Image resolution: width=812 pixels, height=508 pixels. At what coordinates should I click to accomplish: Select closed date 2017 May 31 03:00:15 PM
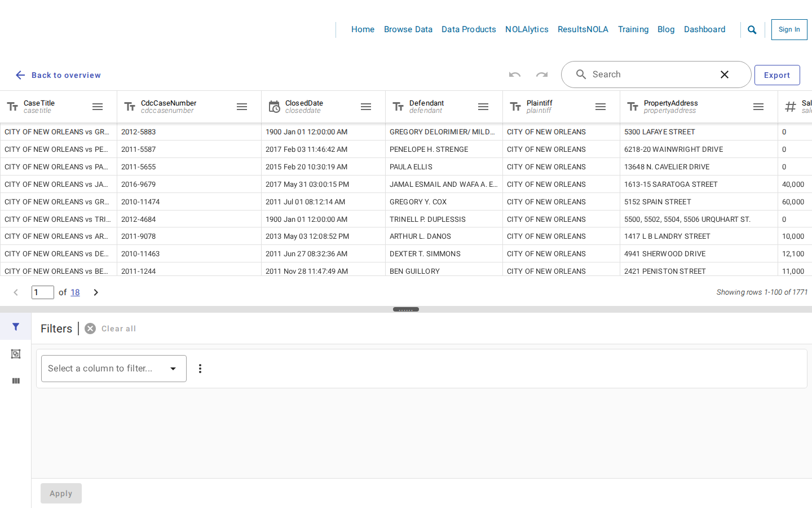[323, 185]
